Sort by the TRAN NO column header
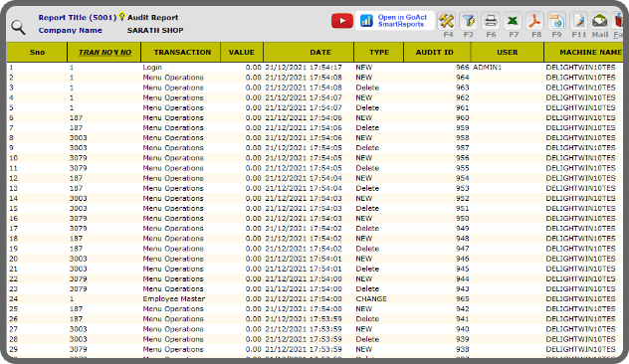Viewport: 629px width, 364px height. 105,52
